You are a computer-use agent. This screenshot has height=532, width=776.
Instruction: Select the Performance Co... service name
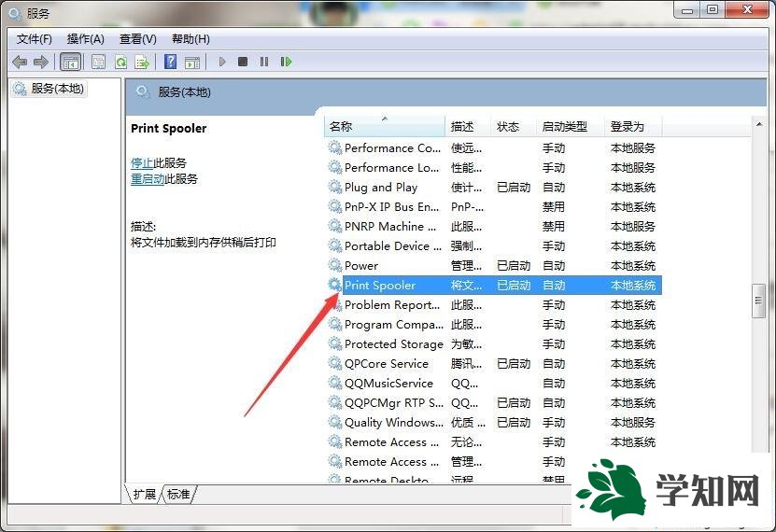pos(392,147)
